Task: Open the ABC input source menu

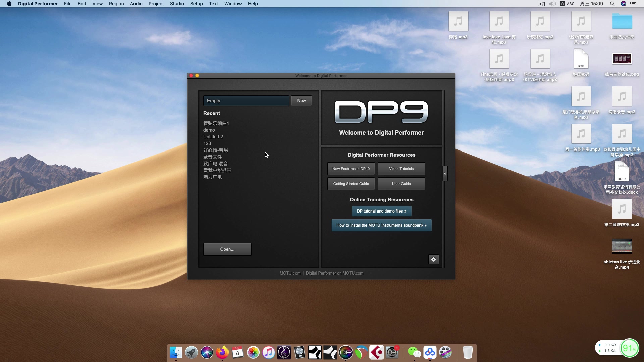Action: click(x=567, y=4)
